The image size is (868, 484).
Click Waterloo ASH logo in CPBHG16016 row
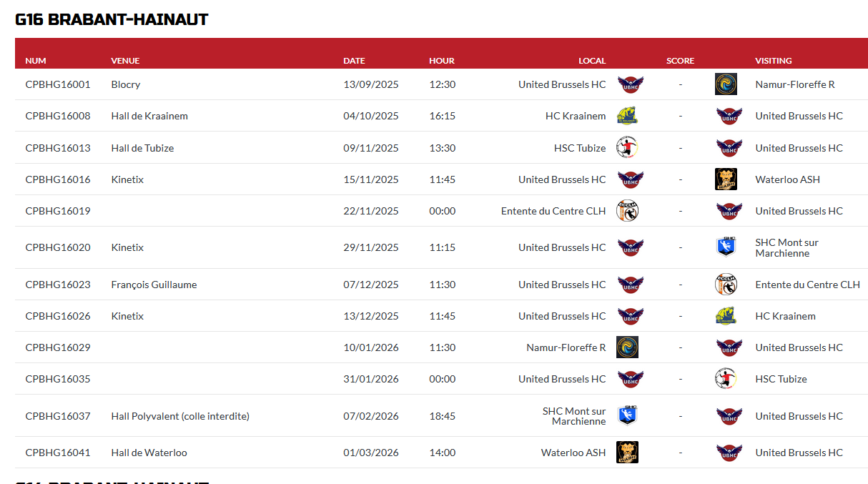pyautogui.click(x=726, y=179)
